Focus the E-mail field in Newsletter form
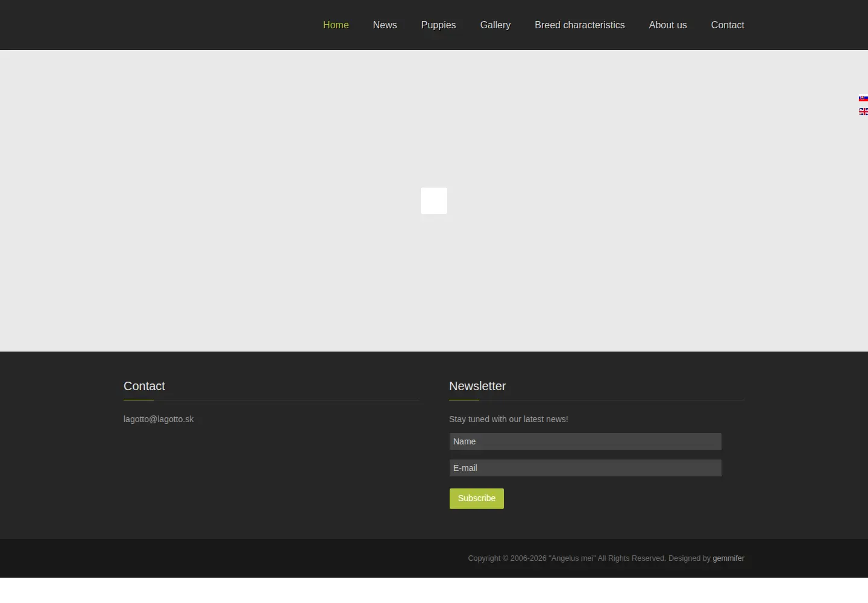The height and width of the screenshot is (603, 868). point(585,468)
